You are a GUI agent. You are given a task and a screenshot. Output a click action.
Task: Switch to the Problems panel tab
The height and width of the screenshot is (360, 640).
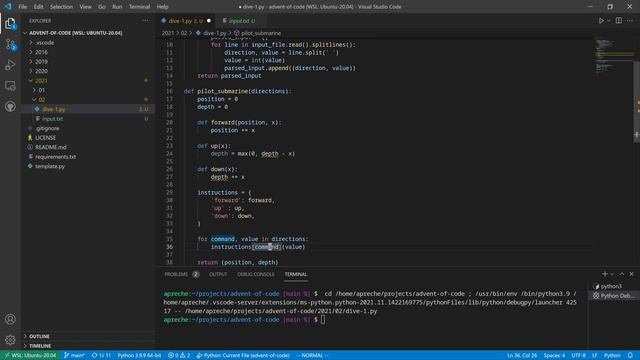(x=181, y=274)
